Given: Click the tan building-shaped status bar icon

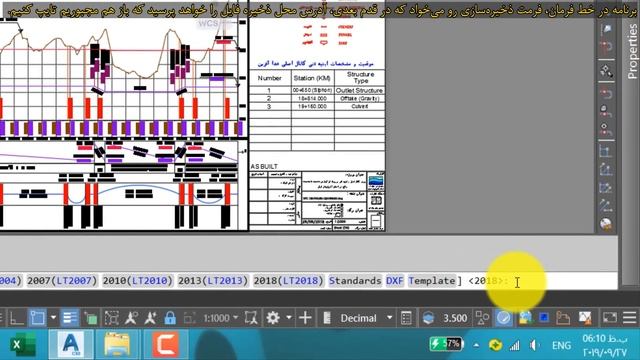Looking at the screenshot, I should click(563, 318).
